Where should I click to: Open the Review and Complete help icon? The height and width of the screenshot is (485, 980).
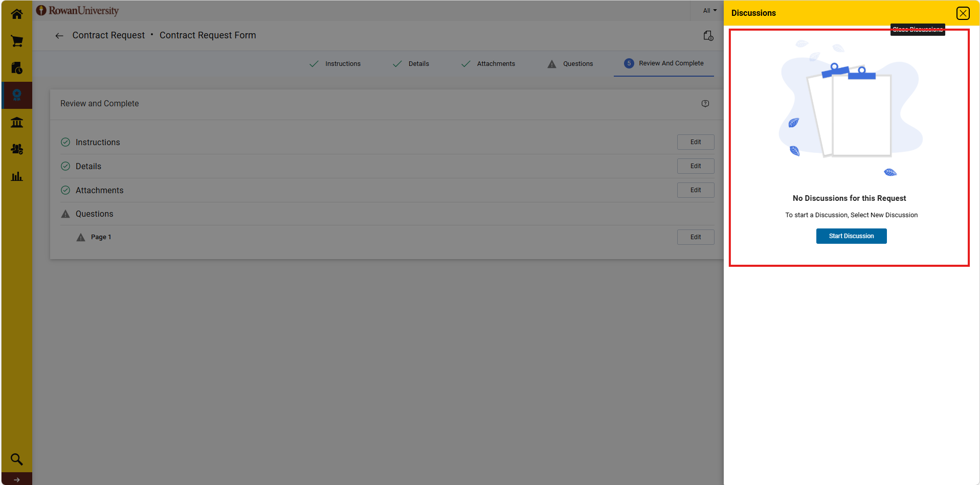coord(705,104)
